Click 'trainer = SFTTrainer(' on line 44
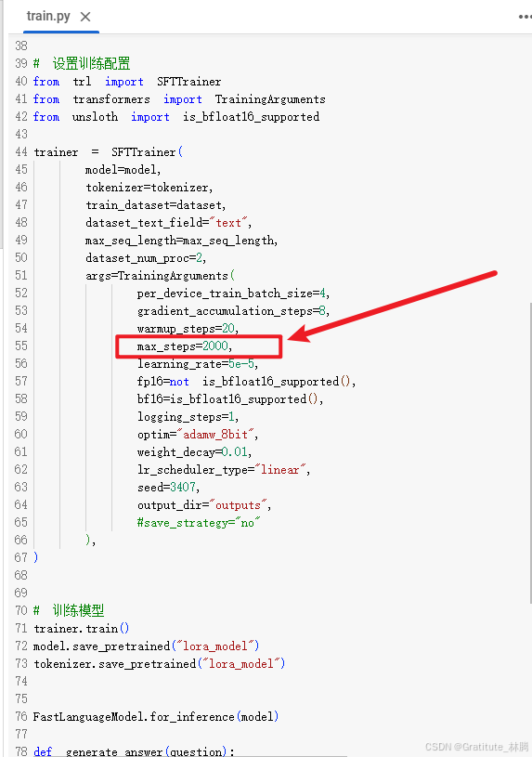 click(108, 152)
